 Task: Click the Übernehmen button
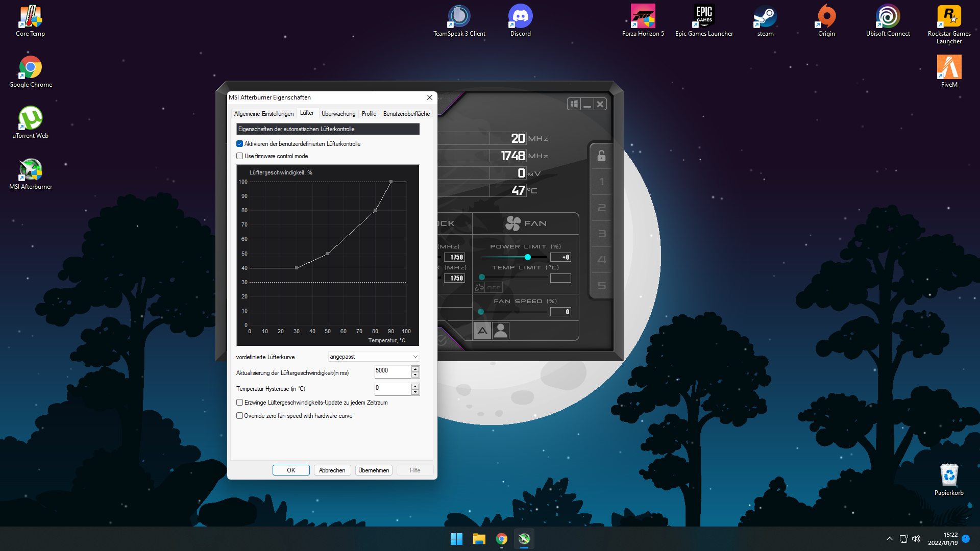(x=374, y=470)
